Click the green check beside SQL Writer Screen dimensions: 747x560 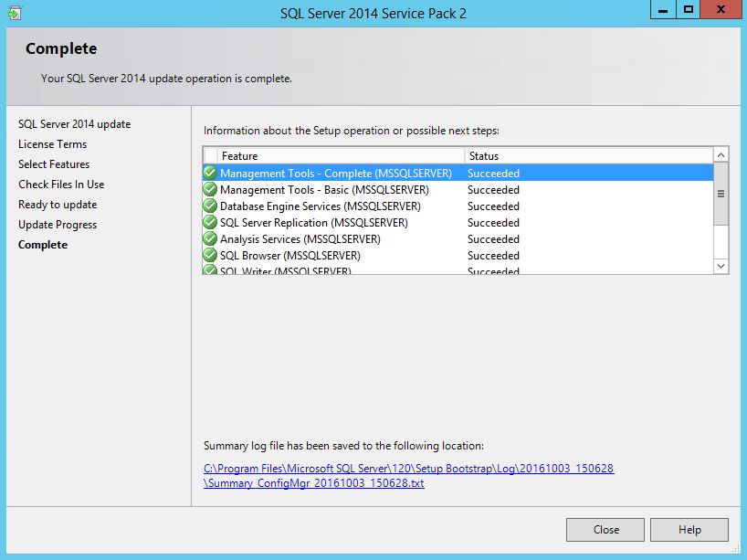coord(210,270)
